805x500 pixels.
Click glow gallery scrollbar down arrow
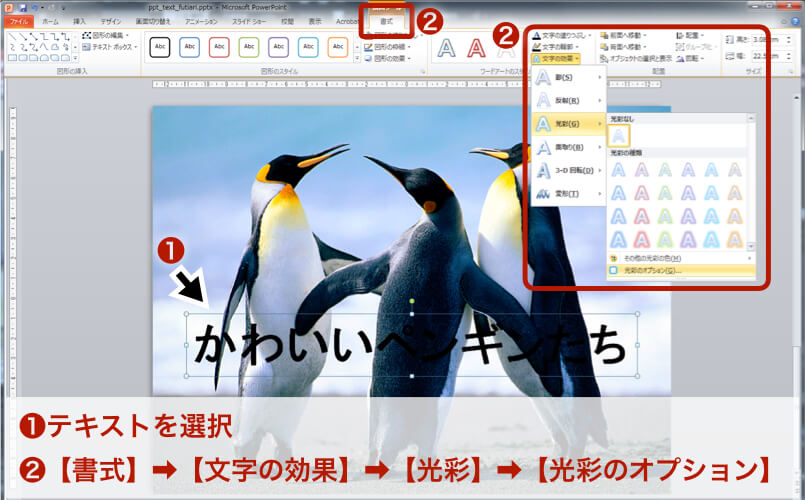point(751,246)
